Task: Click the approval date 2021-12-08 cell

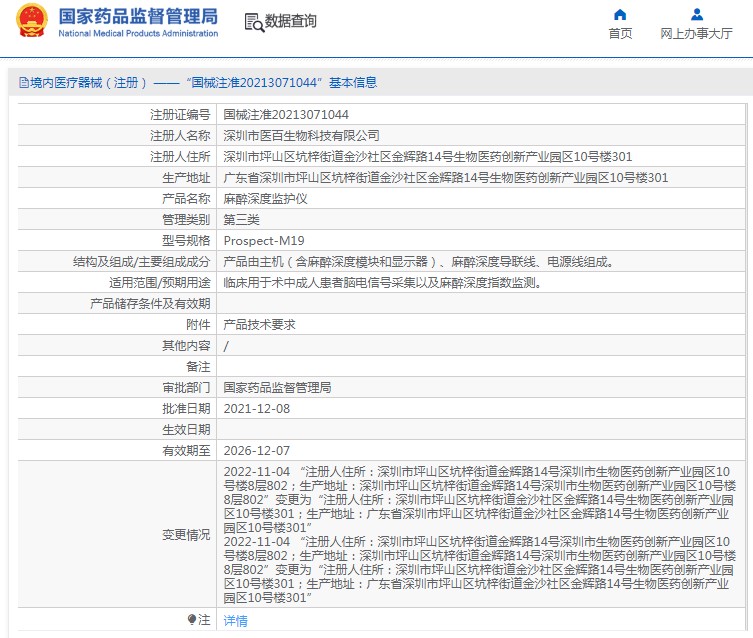Action: pos(256,409)
